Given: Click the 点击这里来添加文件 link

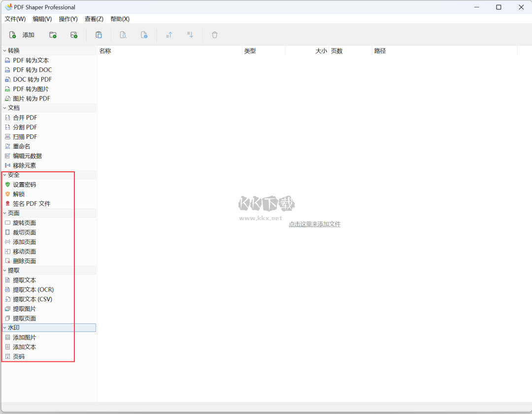Looking at the screenshot, I should (x=315, y=224).
